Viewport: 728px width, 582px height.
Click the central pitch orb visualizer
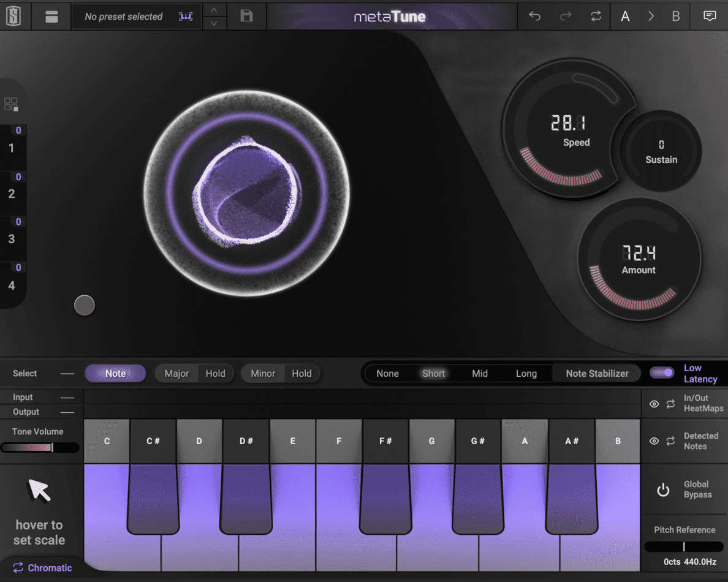click(x=246, y=192)
